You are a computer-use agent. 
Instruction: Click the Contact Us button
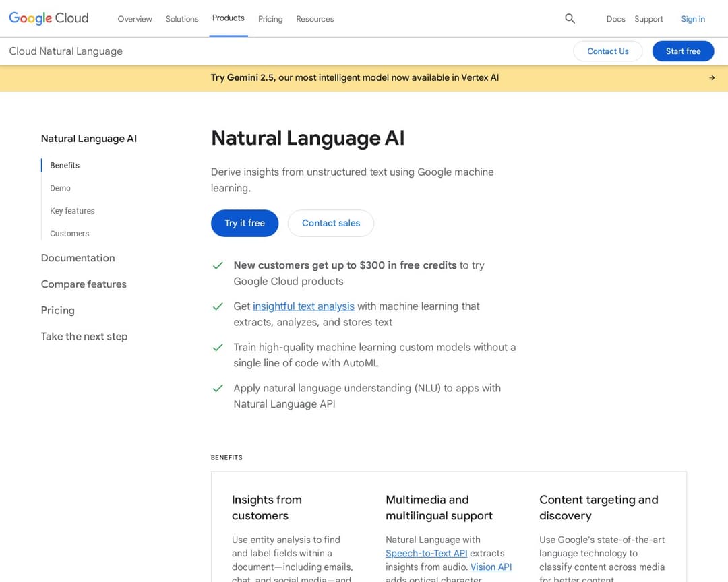coord(608,51)
